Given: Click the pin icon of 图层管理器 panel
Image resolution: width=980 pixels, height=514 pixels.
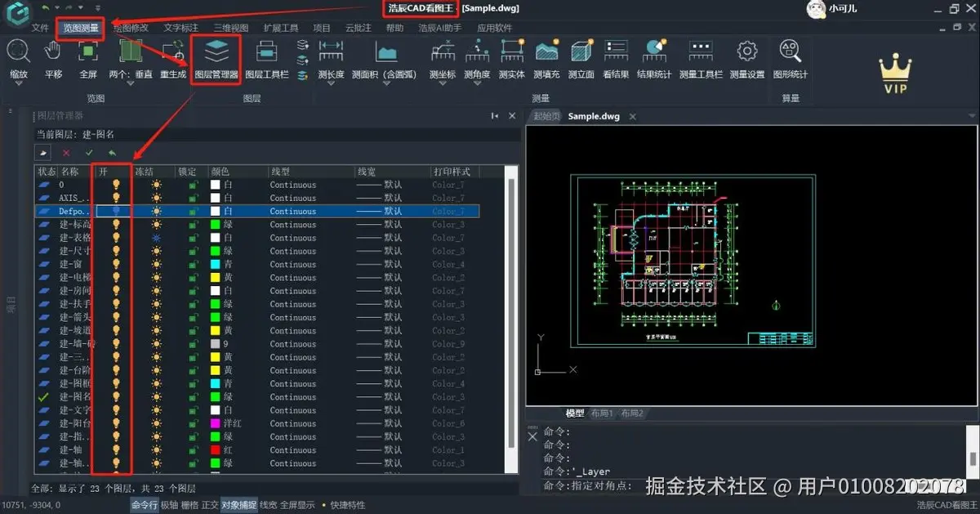Looking at the screenshot, I should click(x=495, y=116).
